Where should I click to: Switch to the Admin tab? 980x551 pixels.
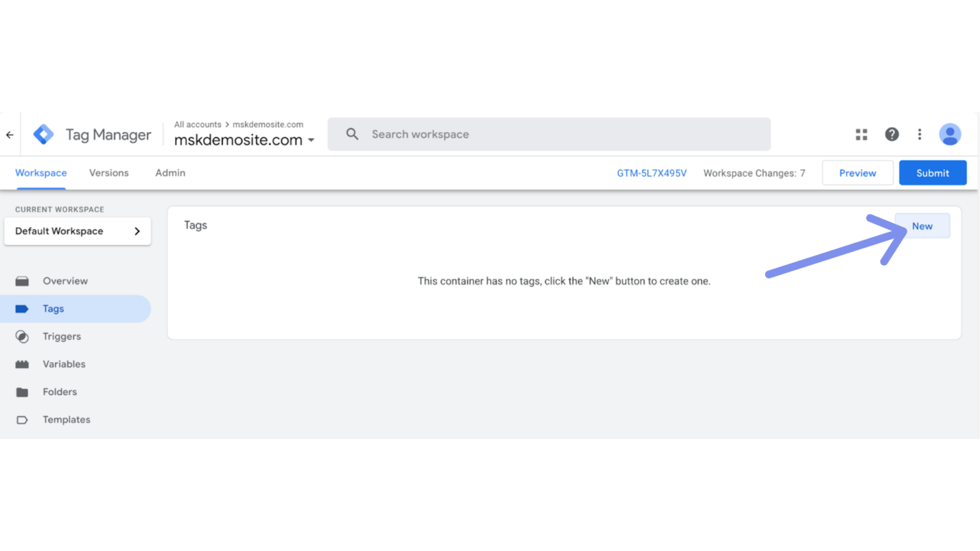point(170,173)
